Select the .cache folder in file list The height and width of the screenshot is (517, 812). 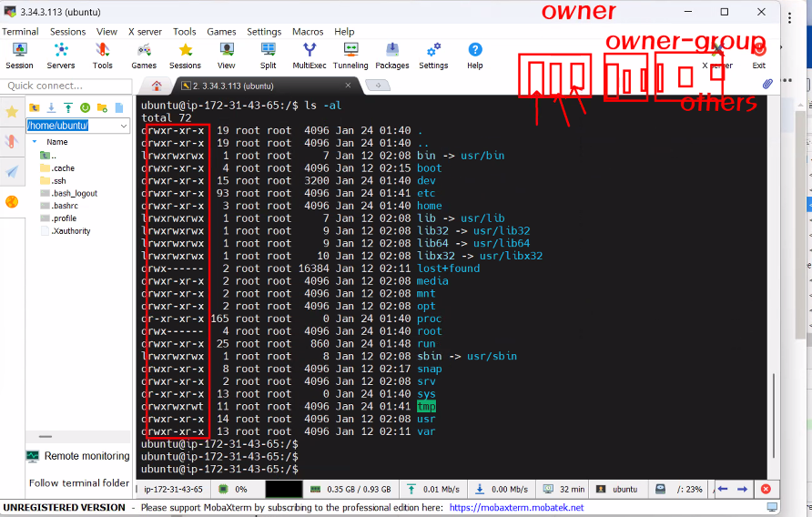[63, 167]
